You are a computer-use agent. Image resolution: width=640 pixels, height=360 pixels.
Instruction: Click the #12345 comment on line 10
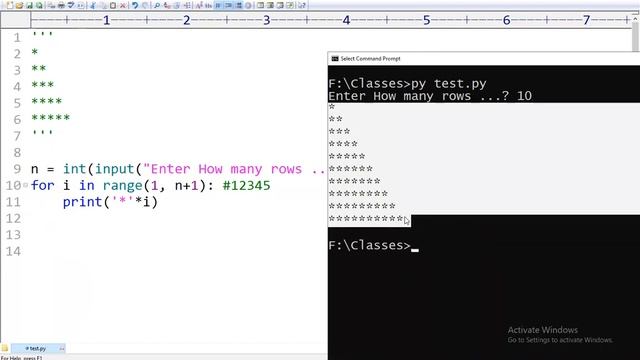(247, 185)
